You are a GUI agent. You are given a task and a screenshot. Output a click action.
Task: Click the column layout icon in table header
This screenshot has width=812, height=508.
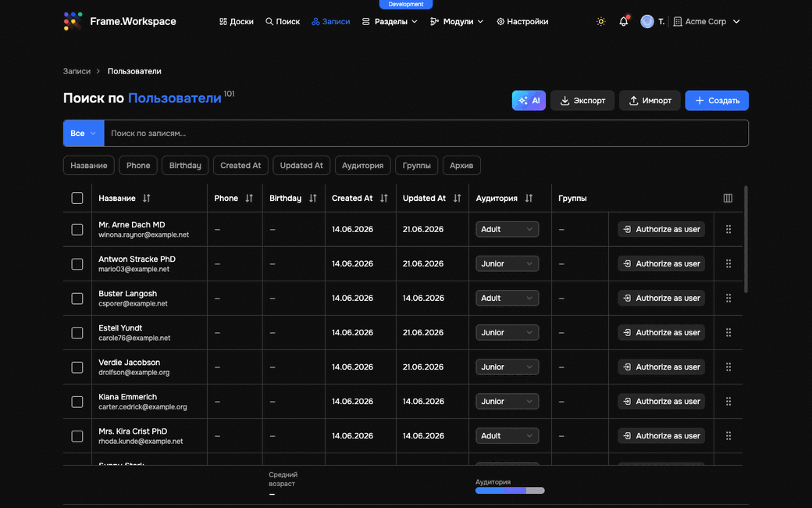point(728,198)
